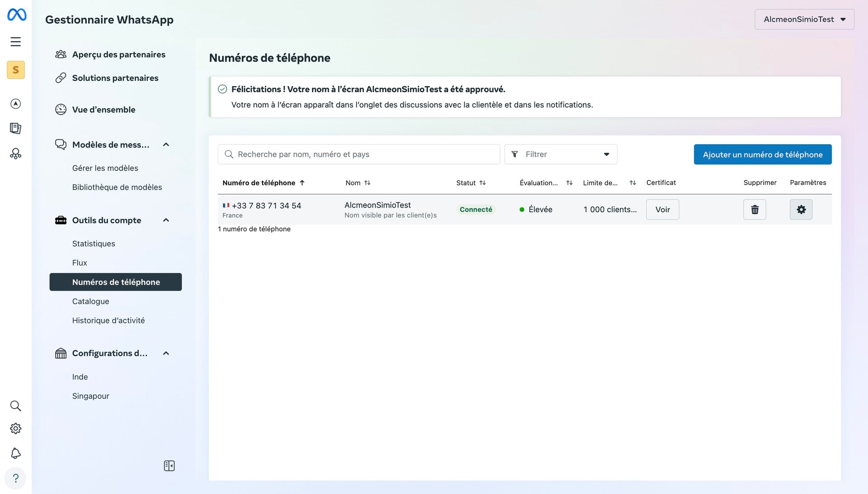
Task: Open Gérer les modèles page
Action: click(x=105, y=168)
